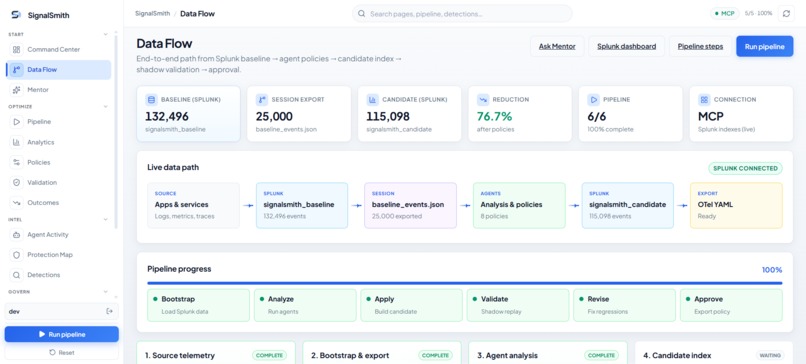Select the Revise pipeline step

(x=625, y=305)
